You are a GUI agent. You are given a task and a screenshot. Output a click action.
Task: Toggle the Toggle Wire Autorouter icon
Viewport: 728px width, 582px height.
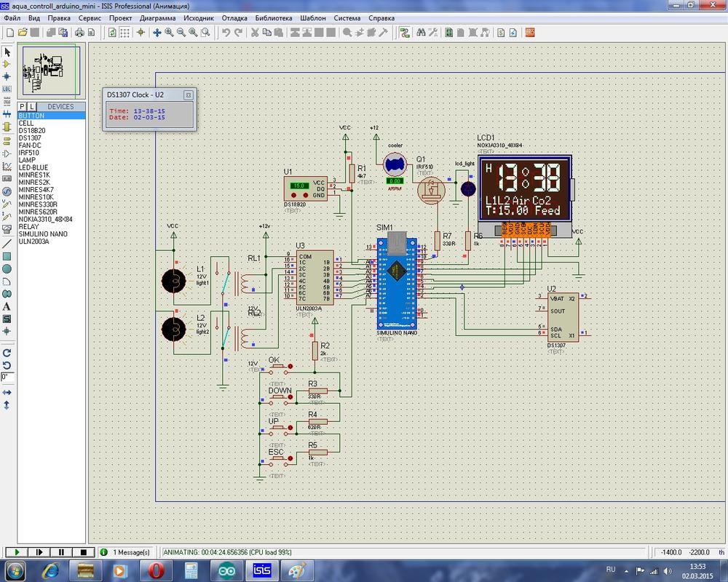point(404,33)
